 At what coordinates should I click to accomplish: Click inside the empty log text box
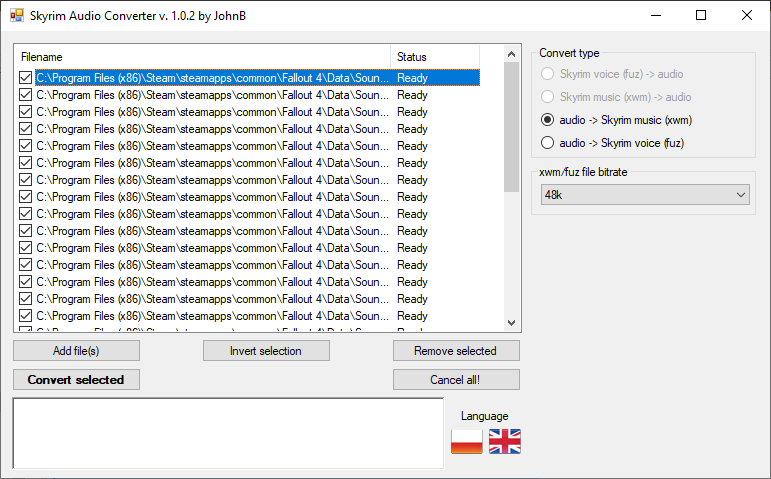pyautogui.click(x=229, y=433)
